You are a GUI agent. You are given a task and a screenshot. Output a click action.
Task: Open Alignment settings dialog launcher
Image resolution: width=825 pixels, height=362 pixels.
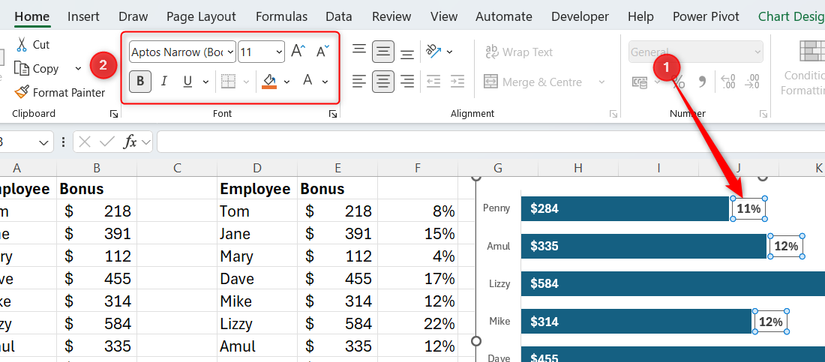coord(613,114)
